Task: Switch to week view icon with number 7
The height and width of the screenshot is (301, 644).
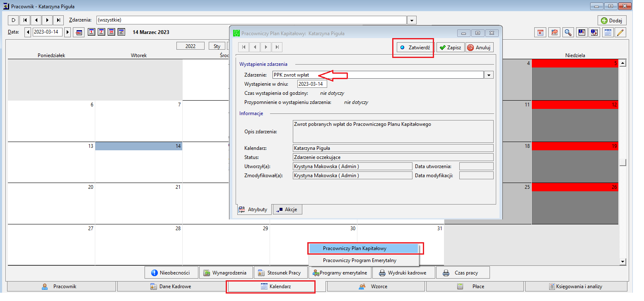Action: [x=101, y=32]
